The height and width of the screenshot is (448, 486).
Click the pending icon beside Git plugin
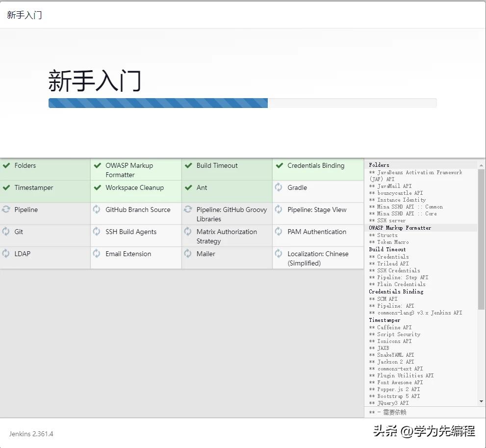tap(7, 232)
